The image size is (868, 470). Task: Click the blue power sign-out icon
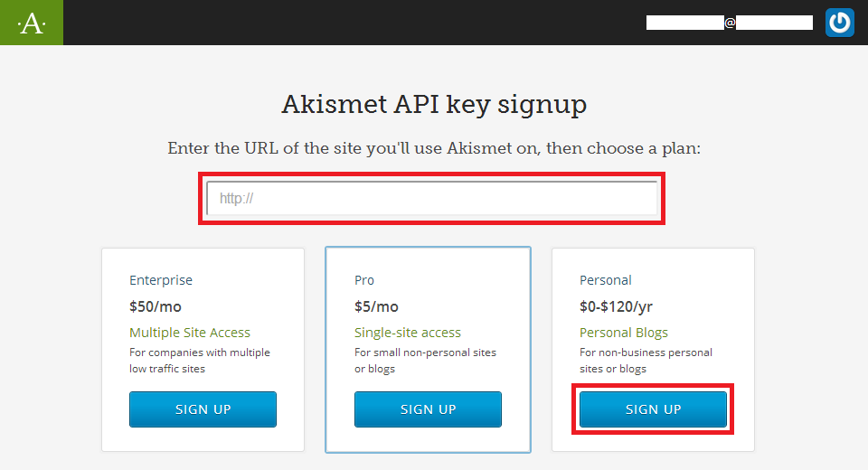[x=839, y=23]
